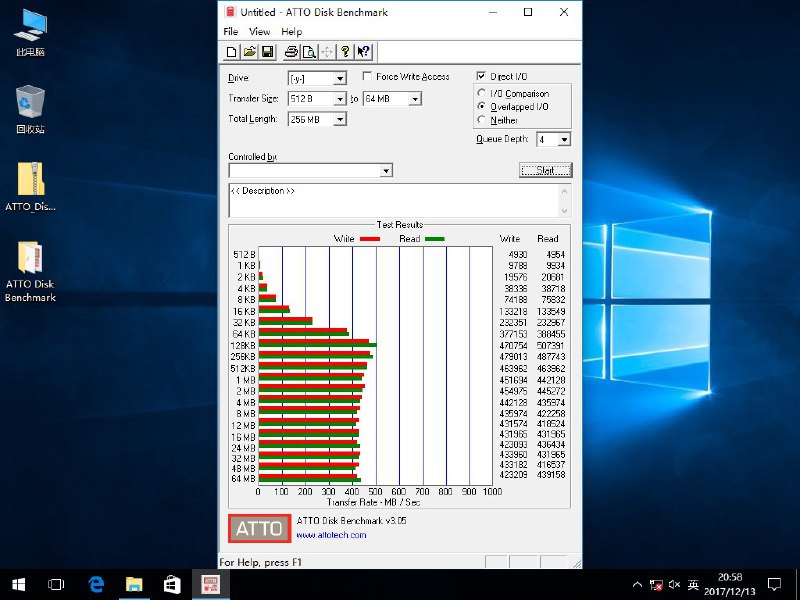This screenshot has height=600, width=800.
Task: Select the I/O Comparison radio button
Action: click(481, 93)
